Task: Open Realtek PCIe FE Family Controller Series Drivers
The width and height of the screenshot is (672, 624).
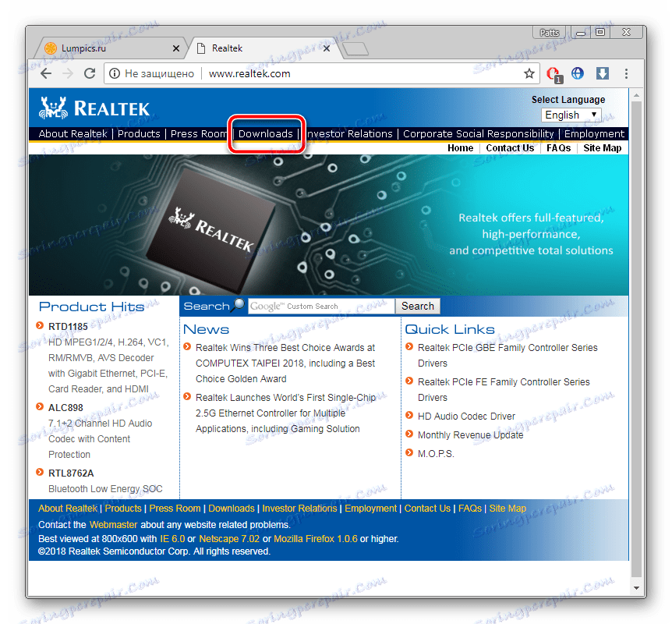Action: point(504,390)
